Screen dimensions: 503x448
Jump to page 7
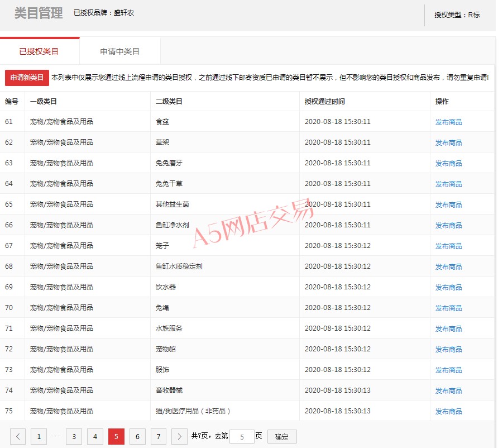pyautogui.click(x=159, y=437)
